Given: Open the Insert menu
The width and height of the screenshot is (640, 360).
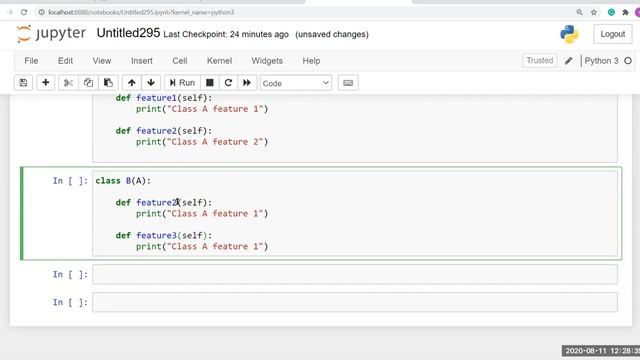Looking at the screenshot, I should pyautogui.click(x=142, y=61).
